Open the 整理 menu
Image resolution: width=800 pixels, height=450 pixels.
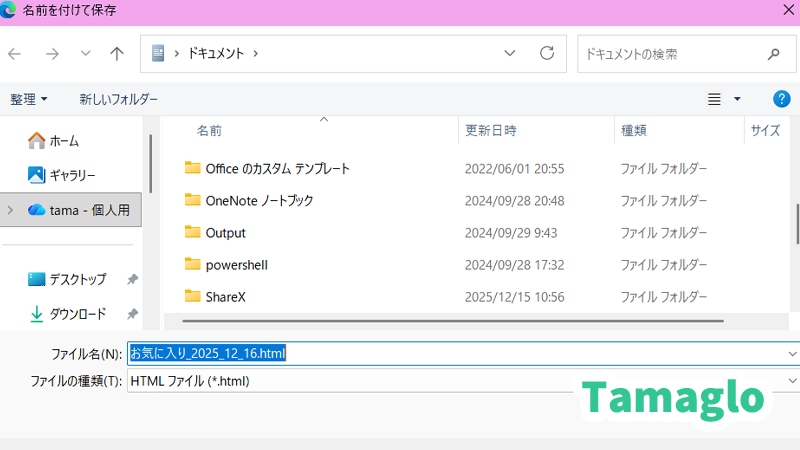pyautogui.click(x=29, y=99)
